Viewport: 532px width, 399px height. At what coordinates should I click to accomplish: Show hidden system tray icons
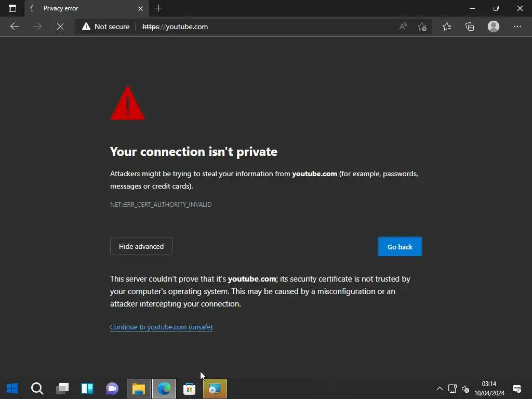pyautogui.click(x=440, y=389)
